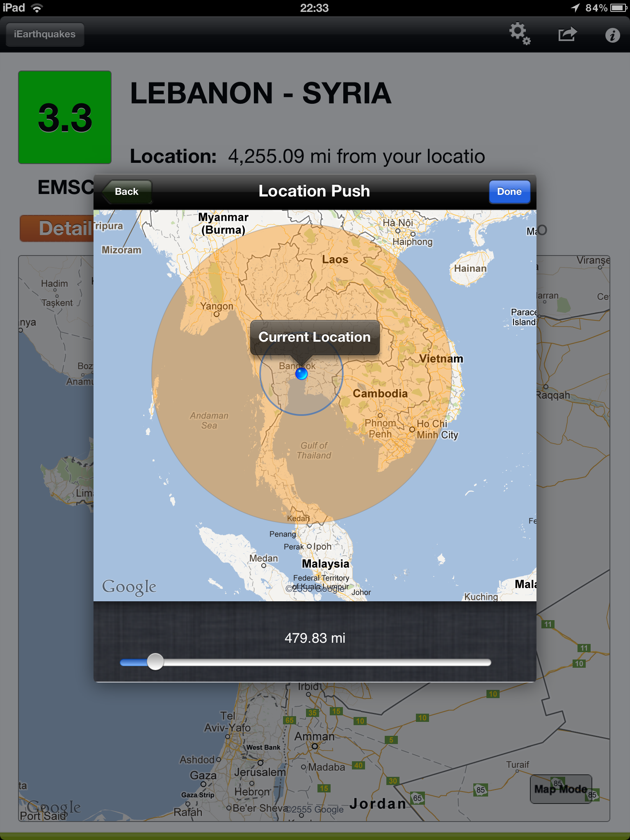Tap the 22:33 clock in status bar

315,8
